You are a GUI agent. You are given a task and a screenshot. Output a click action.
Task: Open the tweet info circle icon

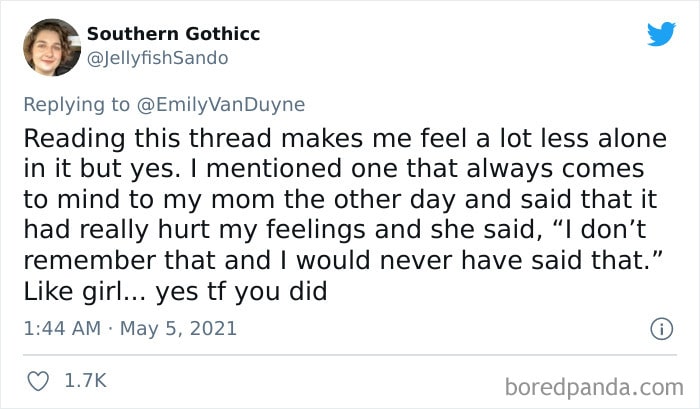[660, 328]
